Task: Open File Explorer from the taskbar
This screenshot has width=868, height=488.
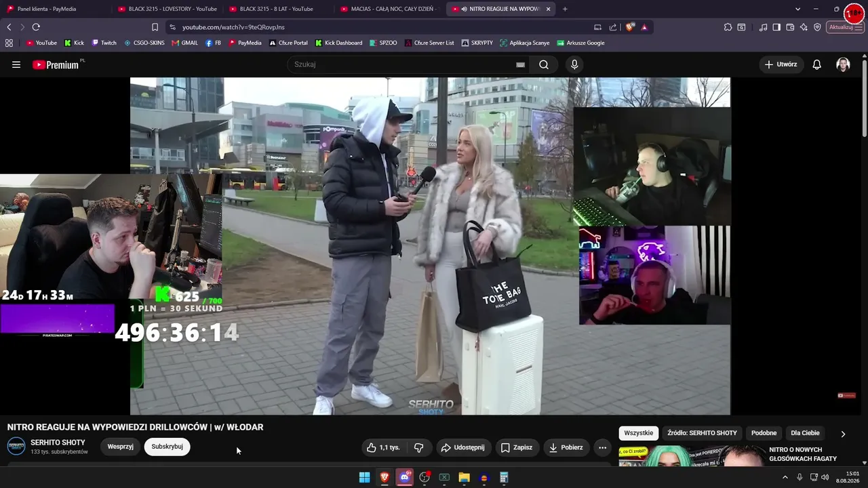Action: point(464,477)
